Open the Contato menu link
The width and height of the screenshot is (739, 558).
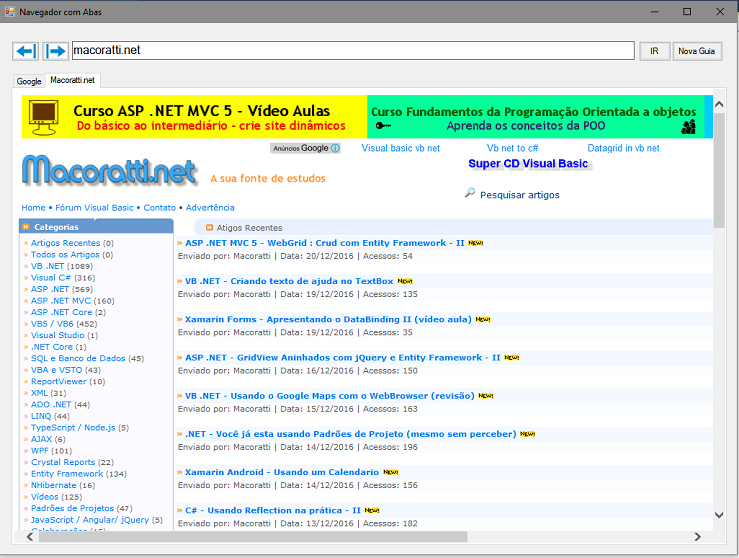tap(159, 208)
